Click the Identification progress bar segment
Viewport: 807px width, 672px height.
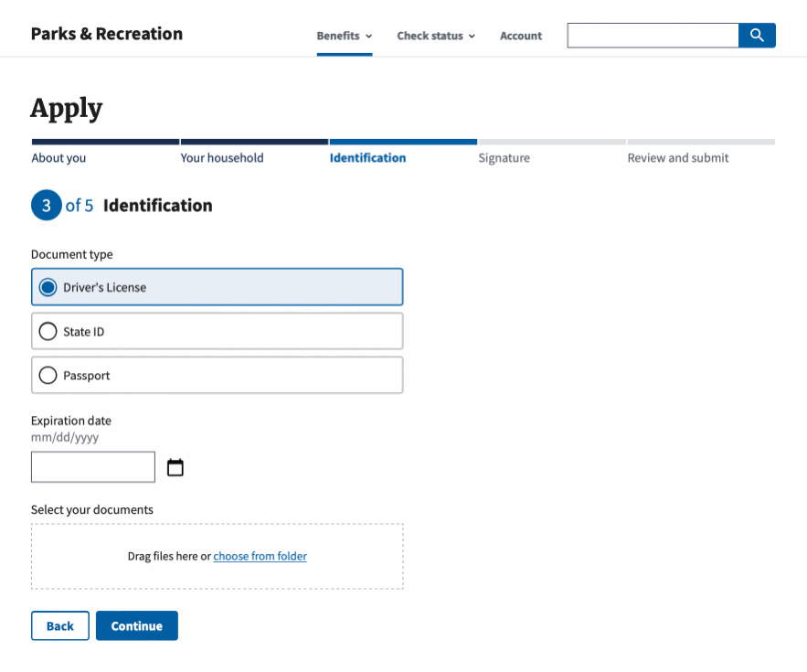403,142
